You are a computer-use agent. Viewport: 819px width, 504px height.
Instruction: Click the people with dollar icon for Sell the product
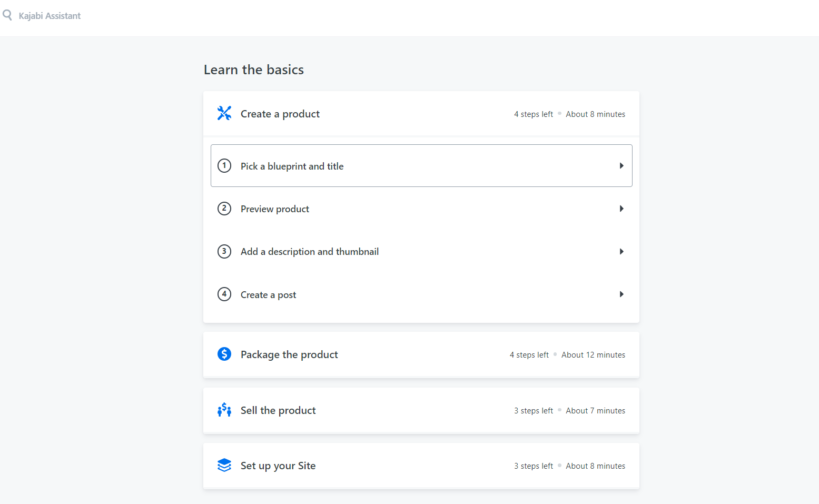224,410
